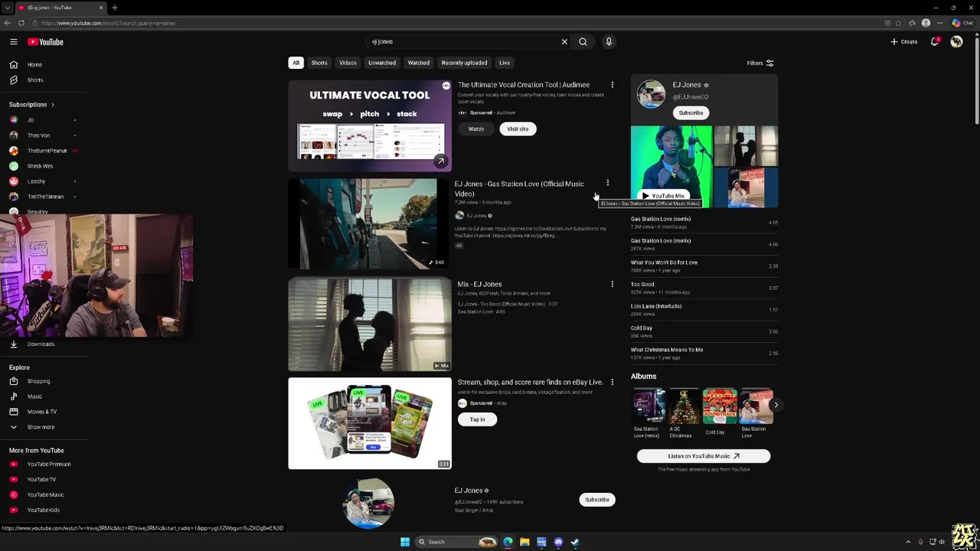Open the YouTube hamburger guide menu
Viewport: 980px width, 551px height.
point(14,42)
